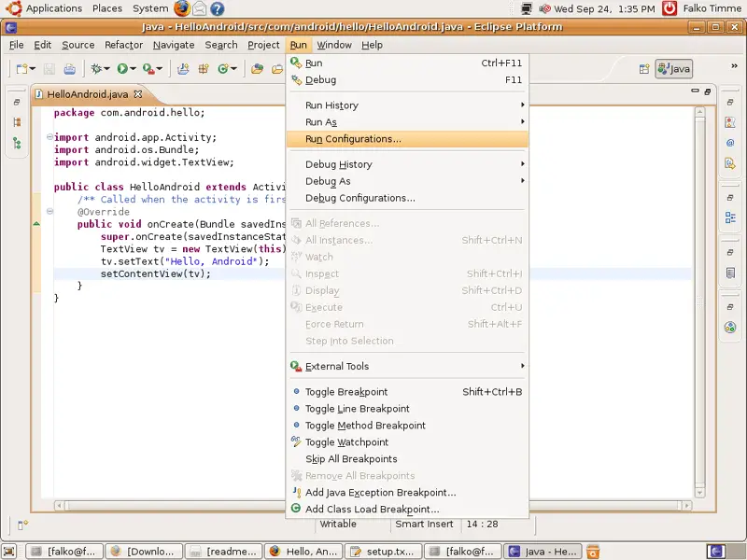Open the Applications menu
This screenshot has height=560, width=747.
pyautogui.click(x=54, y=8)
